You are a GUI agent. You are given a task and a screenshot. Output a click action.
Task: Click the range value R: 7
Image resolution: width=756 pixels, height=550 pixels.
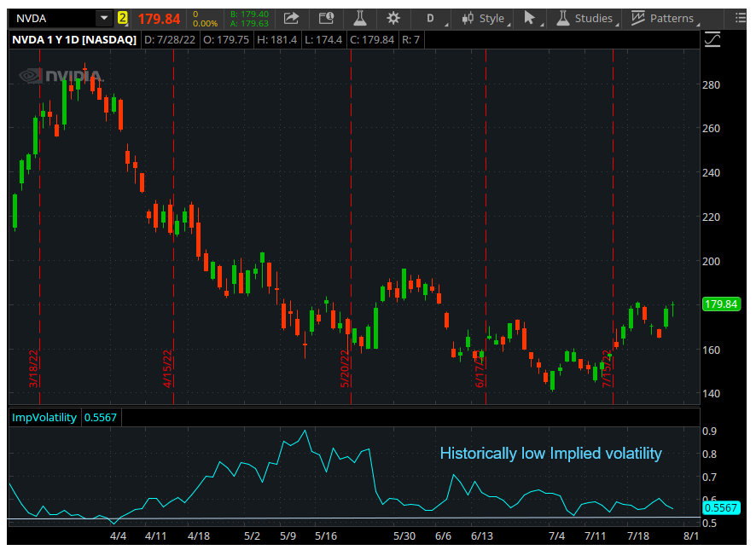pyautogui.click(x=410, y=39)
